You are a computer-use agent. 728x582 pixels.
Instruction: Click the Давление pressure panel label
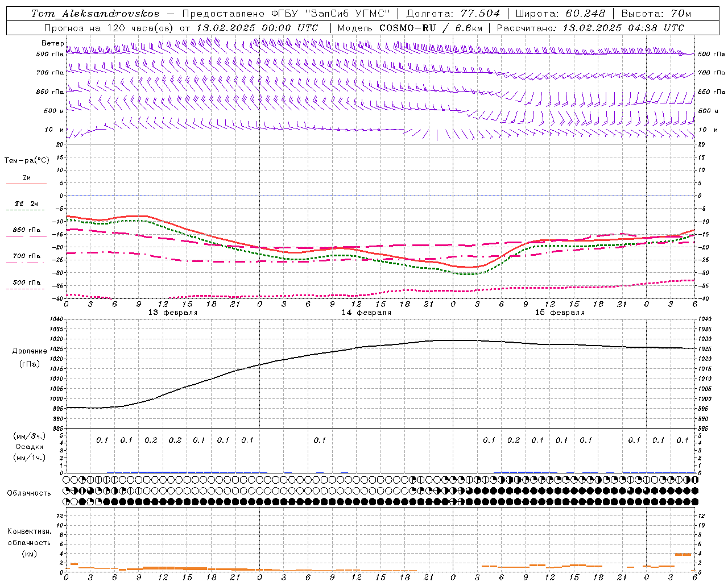30,351
